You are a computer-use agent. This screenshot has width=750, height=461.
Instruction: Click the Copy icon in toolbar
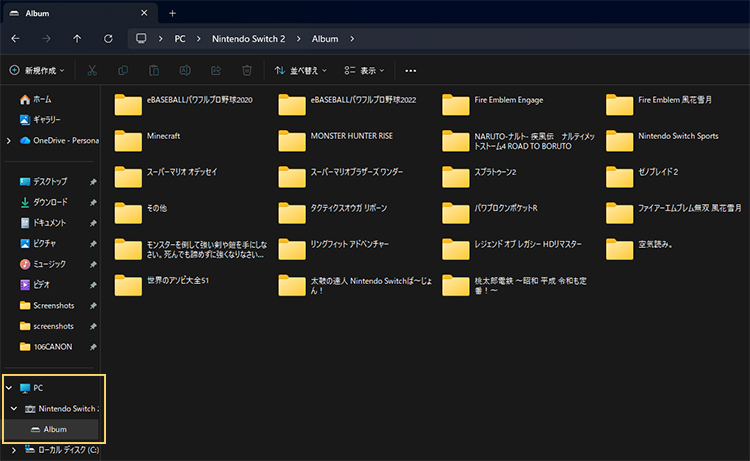click(x=123, y=71)
